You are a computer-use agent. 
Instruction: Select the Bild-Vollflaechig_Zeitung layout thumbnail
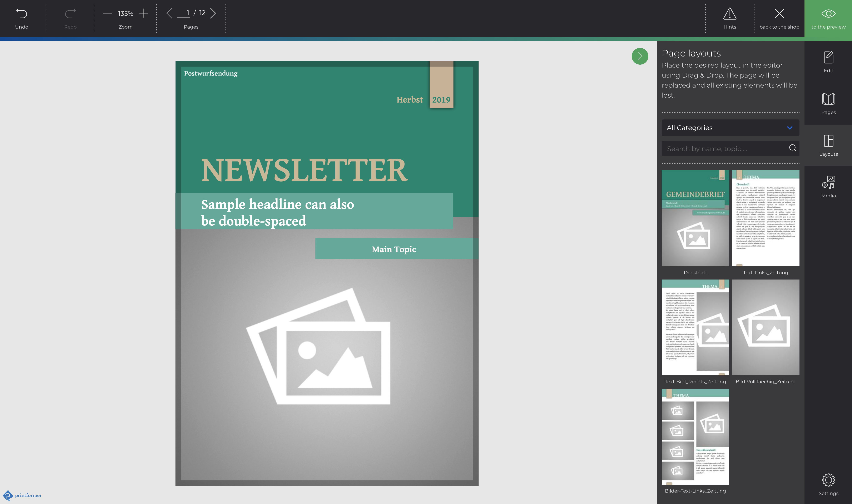[x=766, y=327]
